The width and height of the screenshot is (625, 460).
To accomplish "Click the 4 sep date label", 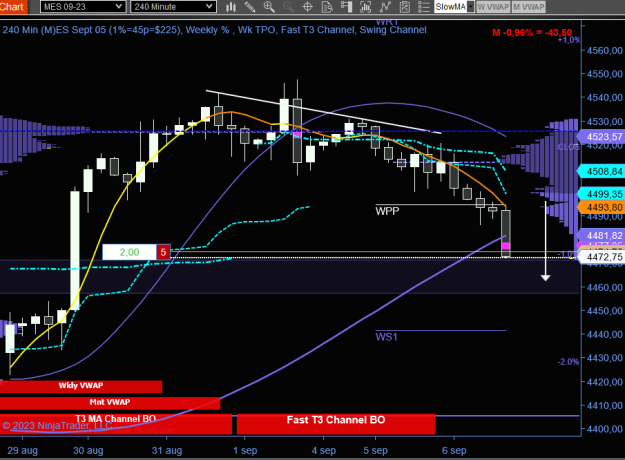I will coord(324,451).
